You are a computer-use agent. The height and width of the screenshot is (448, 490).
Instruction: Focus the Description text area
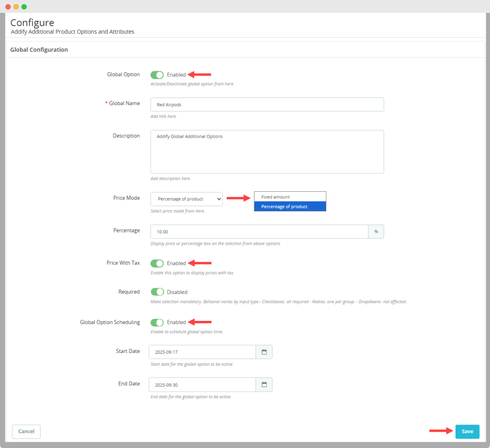click(x=267, y=152)
